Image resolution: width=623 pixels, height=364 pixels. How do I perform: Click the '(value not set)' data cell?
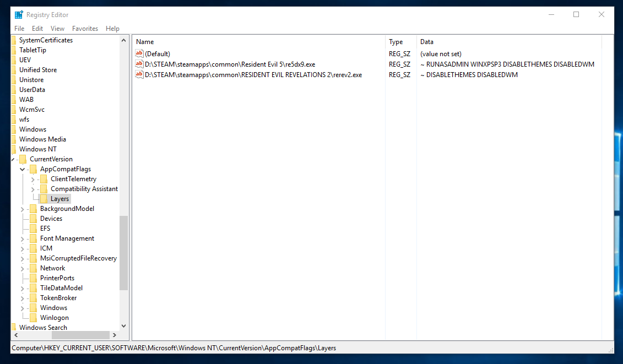441,54
